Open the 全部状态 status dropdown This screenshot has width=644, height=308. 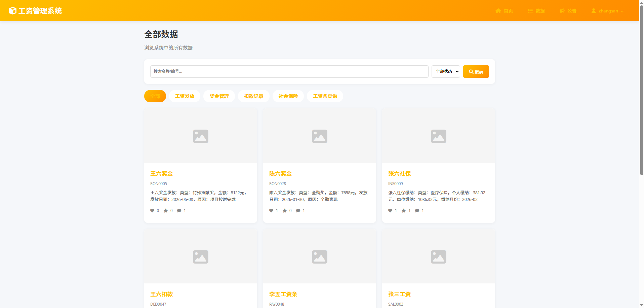446,71
